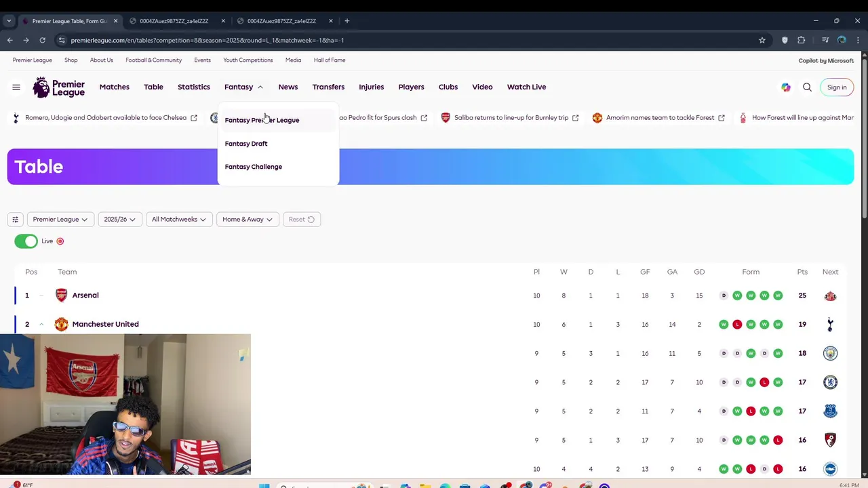Open the browser extensions puzzle icon

coord(802,40)
